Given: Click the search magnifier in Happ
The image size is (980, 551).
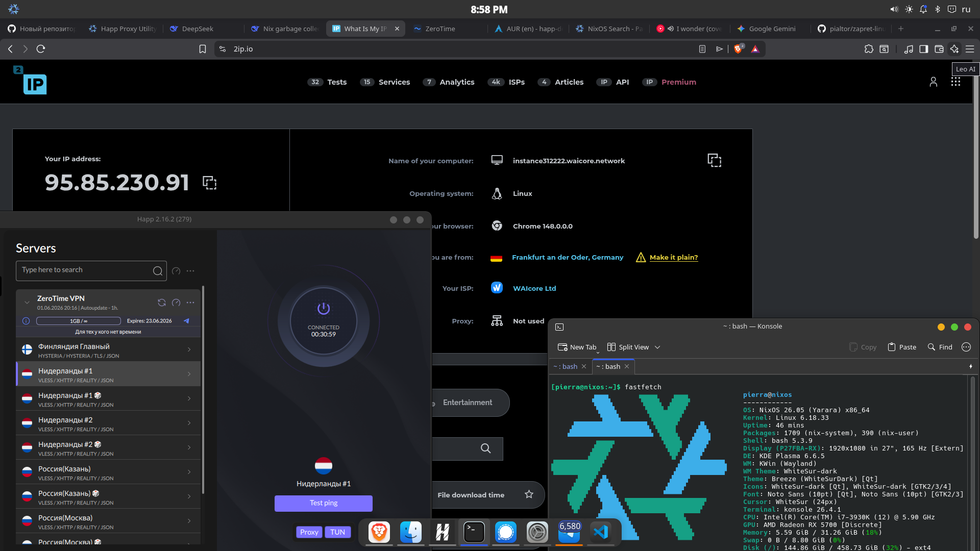Looking at the screenshot, I should point(158,271).
